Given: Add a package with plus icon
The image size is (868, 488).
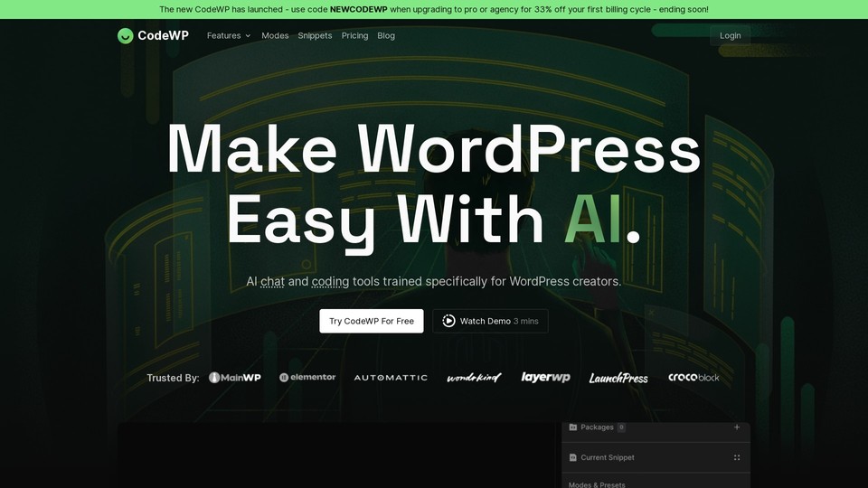Looking at the screenshot, I should 737,427.
